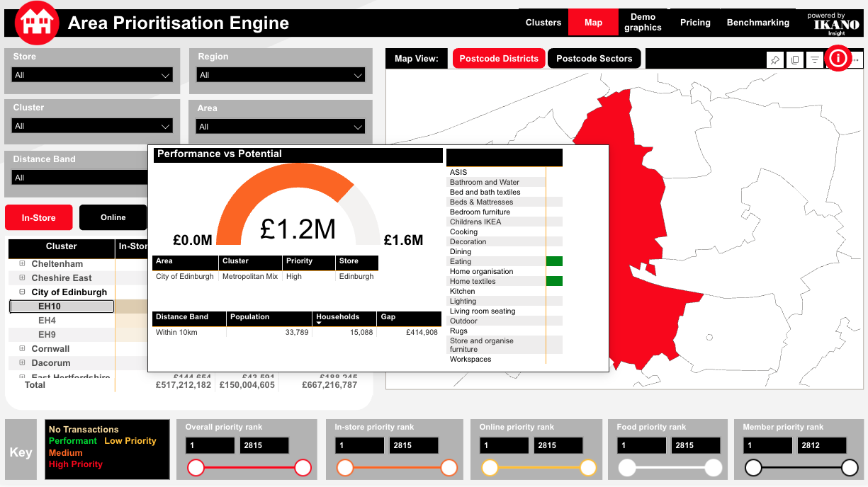This screenshot has height=487, width=868.
Task: Open the Area dropdown
Action: (x=281, y=127)
